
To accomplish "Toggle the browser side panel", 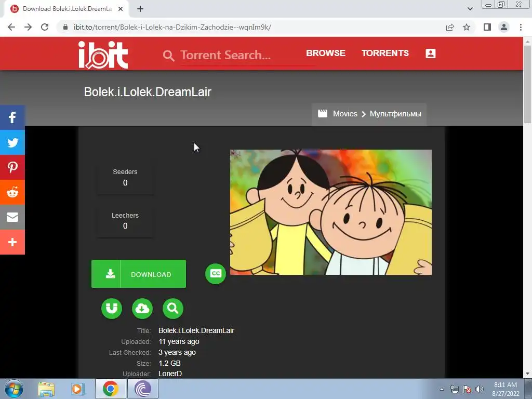I will [487, 27].
